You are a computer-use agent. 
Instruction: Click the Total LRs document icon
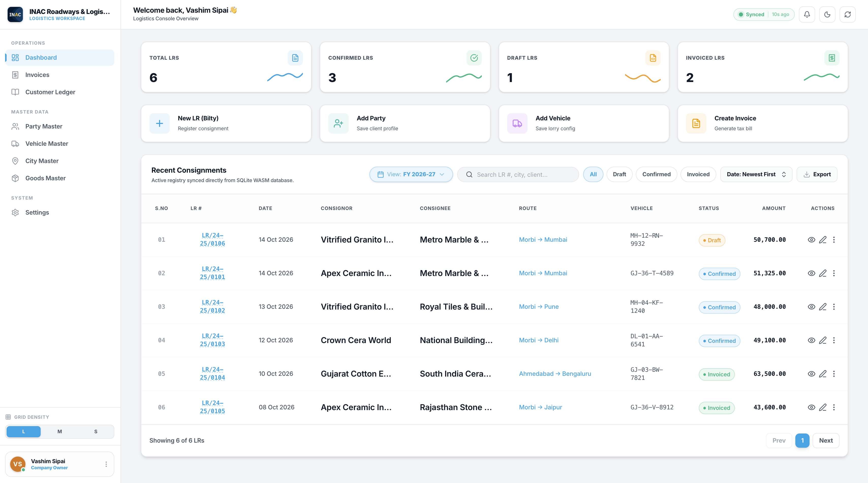(295, 58)
